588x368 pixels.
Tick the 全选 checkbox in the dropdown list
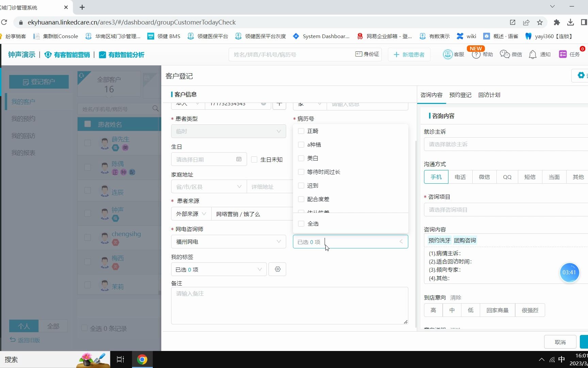301,224
